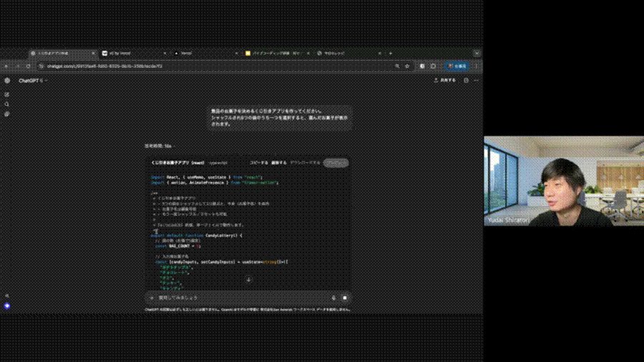Click the search chats icon in sidebar
The height and width of the screenshot is (362, 644).
point(7,104)
